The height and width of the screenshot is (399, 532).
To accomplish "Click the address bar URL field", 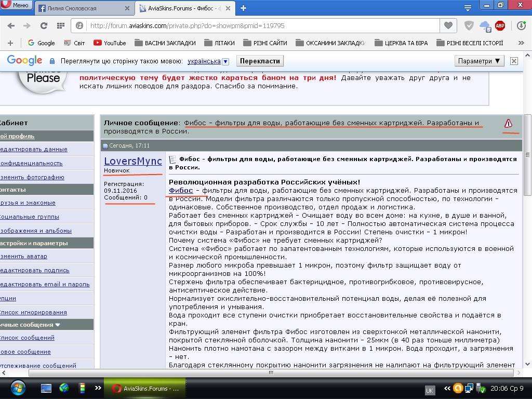I will [x=260, y=25].
